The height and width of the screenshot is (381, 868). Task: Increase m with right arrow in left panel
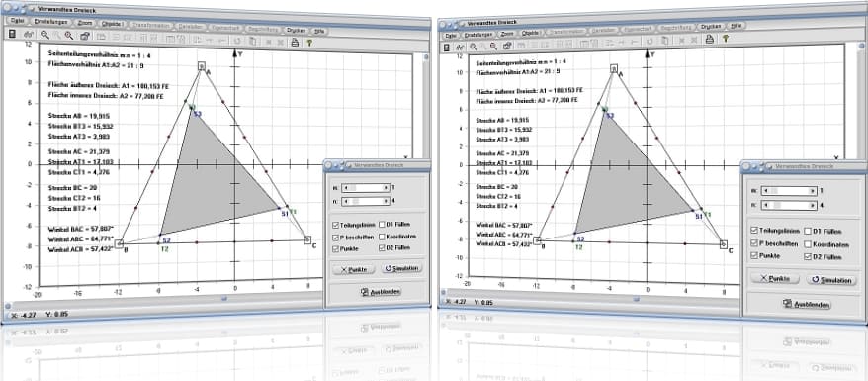click(x=386, y=188)
